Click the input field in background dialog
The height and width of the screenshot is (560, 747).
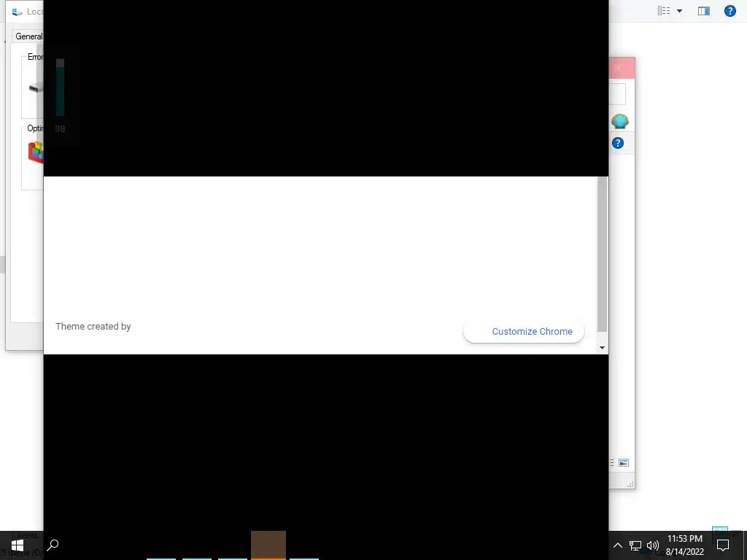(617, 94)
